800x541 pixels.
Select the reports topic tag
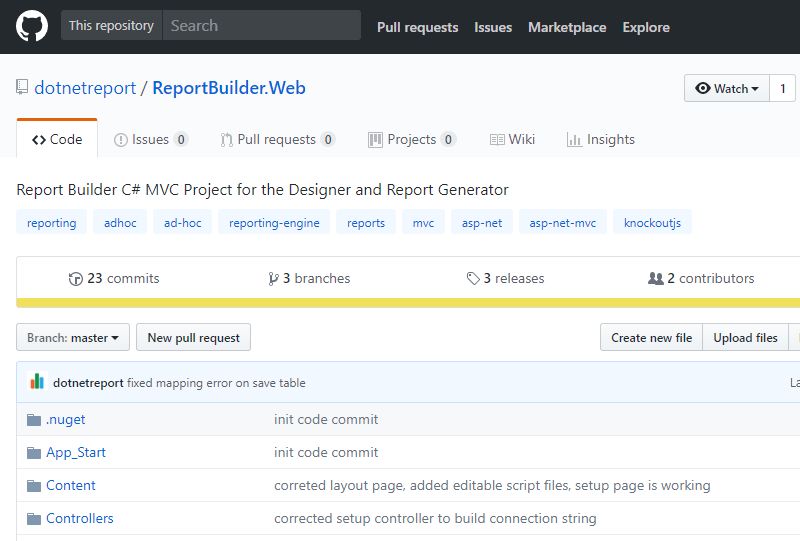pyautogui.click(x=366, y=223)
